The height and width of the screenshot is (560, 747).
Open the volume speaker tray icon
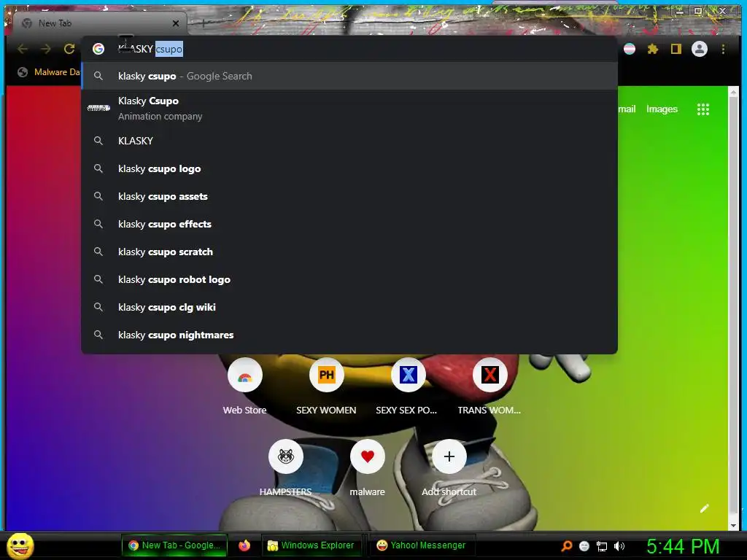tap(619, 546)
